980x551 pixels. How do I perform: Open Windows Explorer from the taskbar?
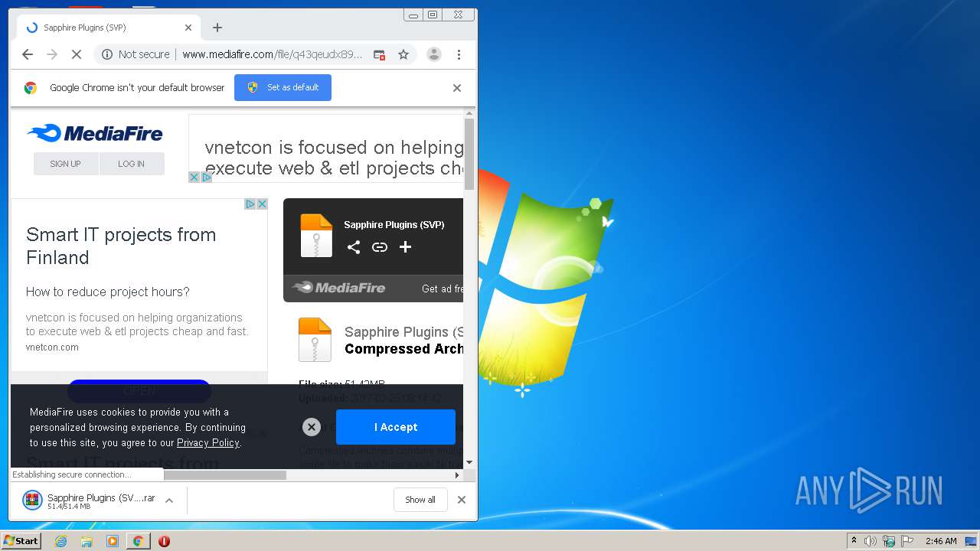87,541
